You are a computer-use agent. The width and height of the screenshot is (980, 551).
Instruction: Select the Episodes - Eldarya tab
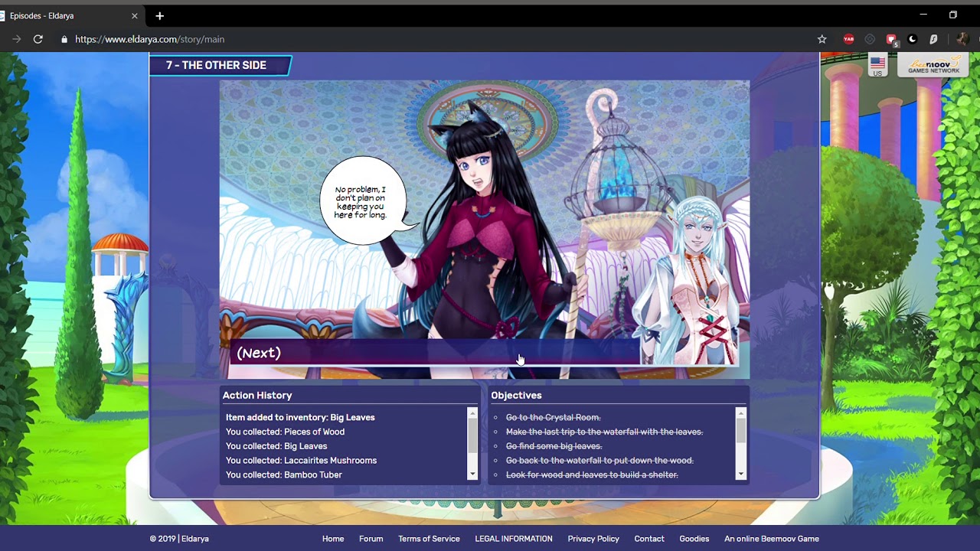(x=70, y=15)
